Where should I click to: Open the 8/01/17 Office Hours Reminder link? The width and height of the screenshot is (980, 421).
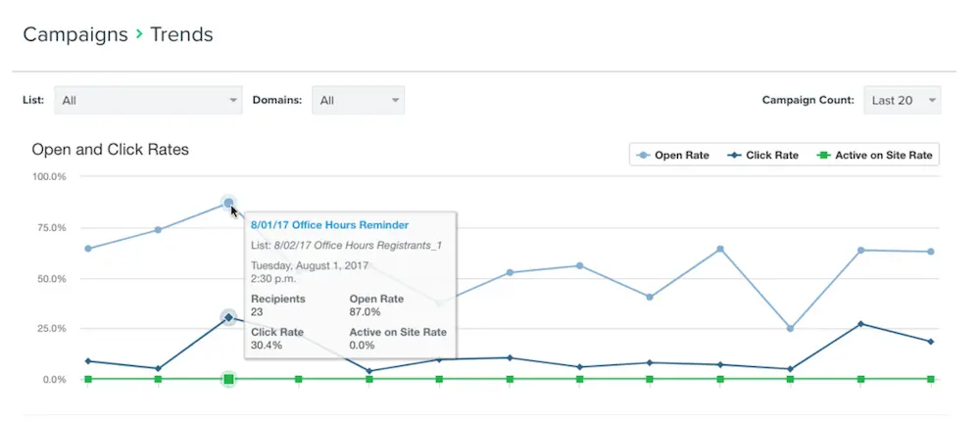(x=329, y=225)
